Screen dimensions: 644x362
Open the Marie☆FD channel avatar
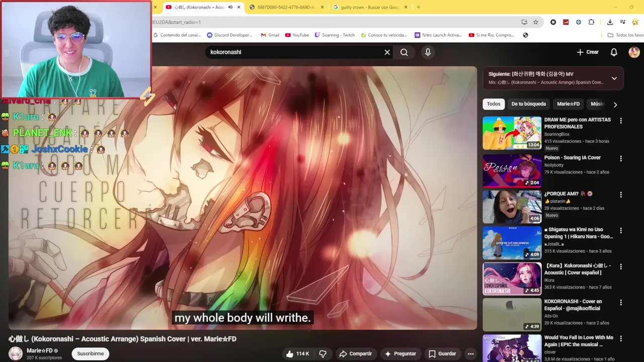[x=16, y=353]
